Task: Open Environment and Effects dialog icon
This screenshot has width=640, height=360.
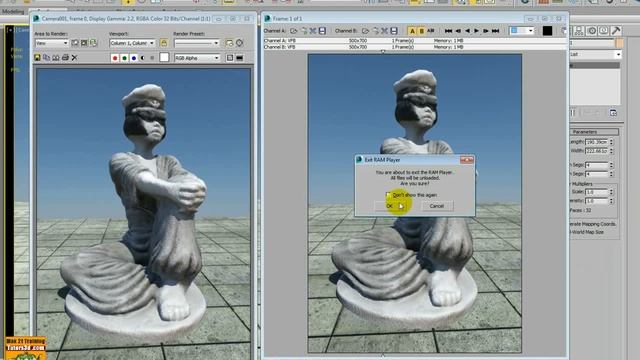Action: 240,43
